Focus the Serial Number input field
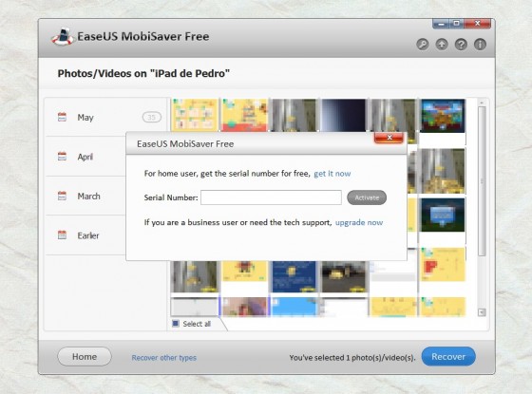 [x=271, y=197]
